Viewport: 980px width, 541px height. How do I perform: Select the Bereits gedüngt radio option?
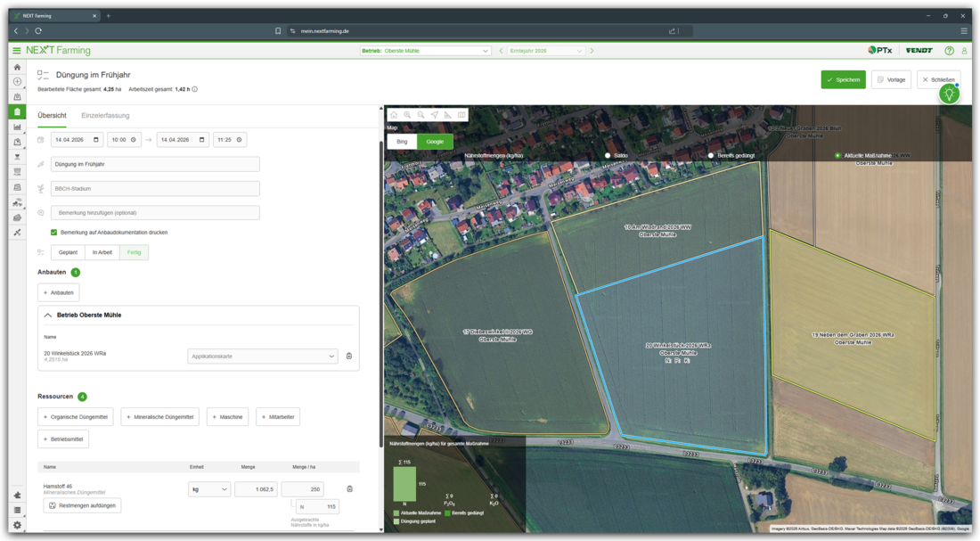[x=711, y=155]
